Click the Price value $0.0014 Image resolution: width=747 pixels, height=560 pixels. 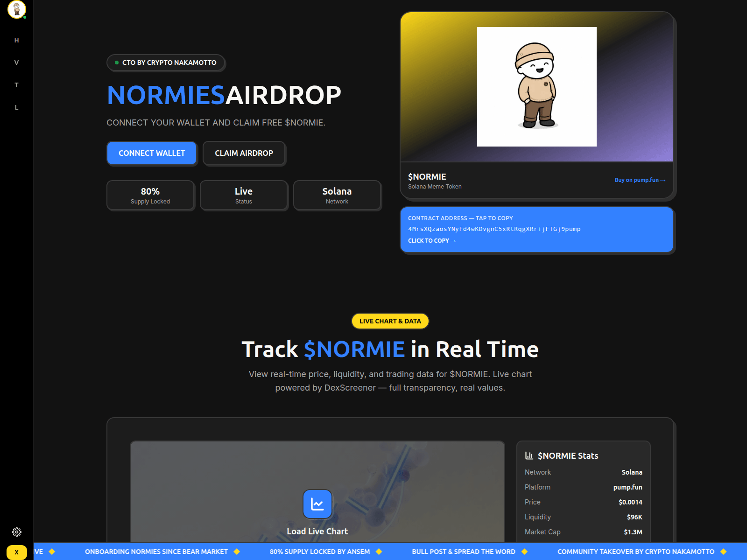(x=630, y=502)
